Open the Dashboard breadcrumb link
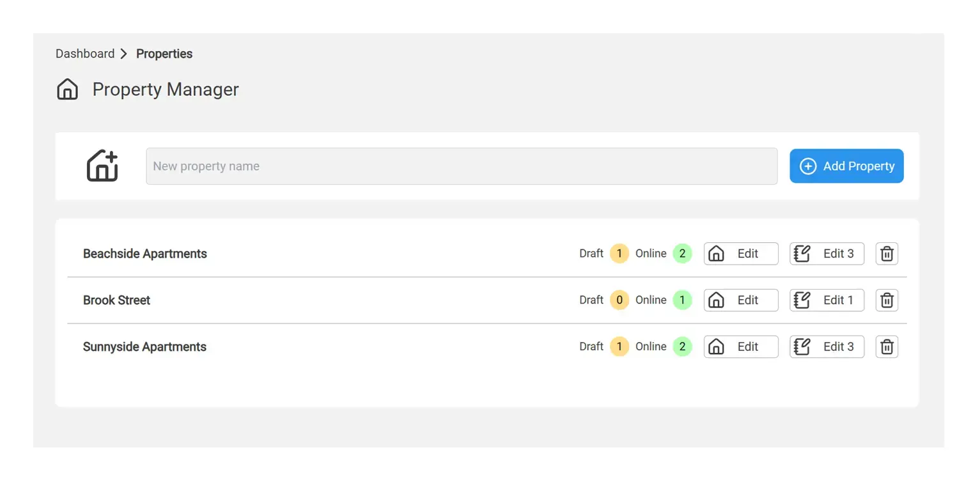The height and width of the screenshot is (482, 980). 85,54
